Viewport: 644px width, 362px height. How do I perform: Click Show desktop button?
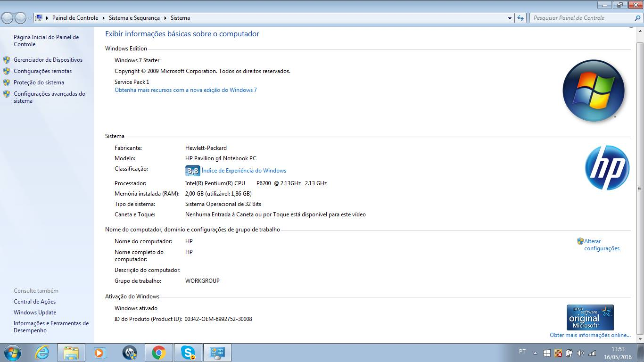[x=640, y=353]
